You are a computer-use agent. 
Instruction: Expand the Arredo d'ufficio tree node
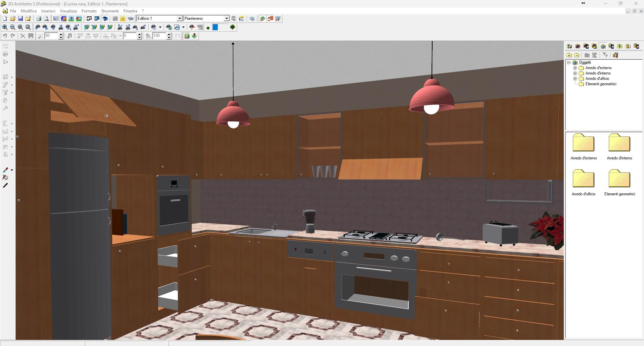pyautogui.click(x=575, y=79)
